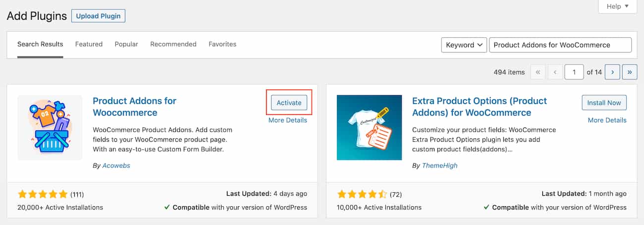Open the Product Addons for Woocommerce title link
644x225 pixels.
[x=135, y=107]
